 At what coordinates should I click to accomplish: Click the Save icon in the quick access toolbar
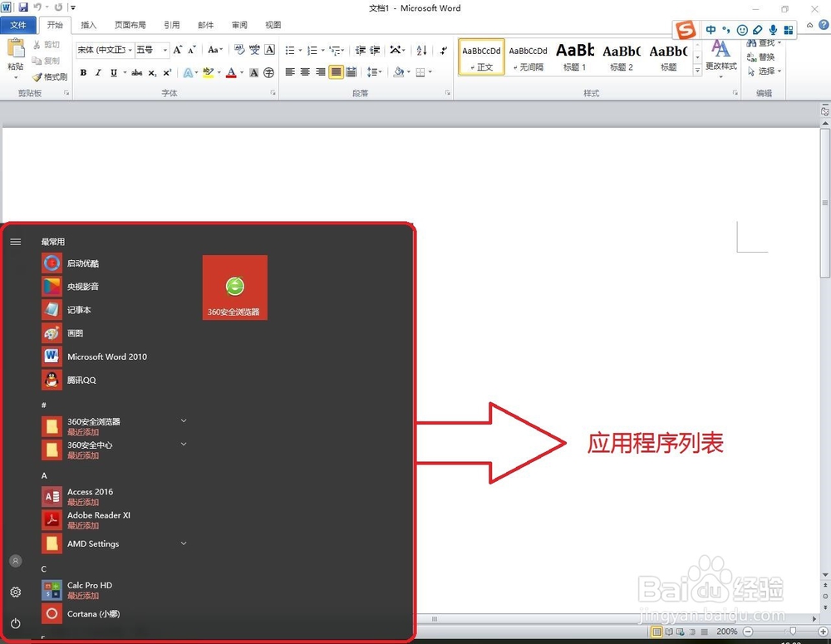pyautogui.click(x=22, y=7)
